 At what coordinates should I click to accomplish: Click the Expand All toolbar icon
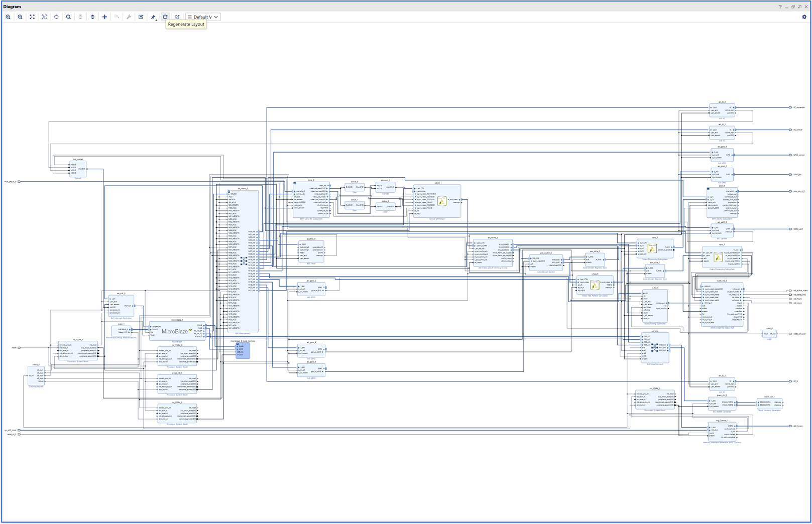[92, 17]
